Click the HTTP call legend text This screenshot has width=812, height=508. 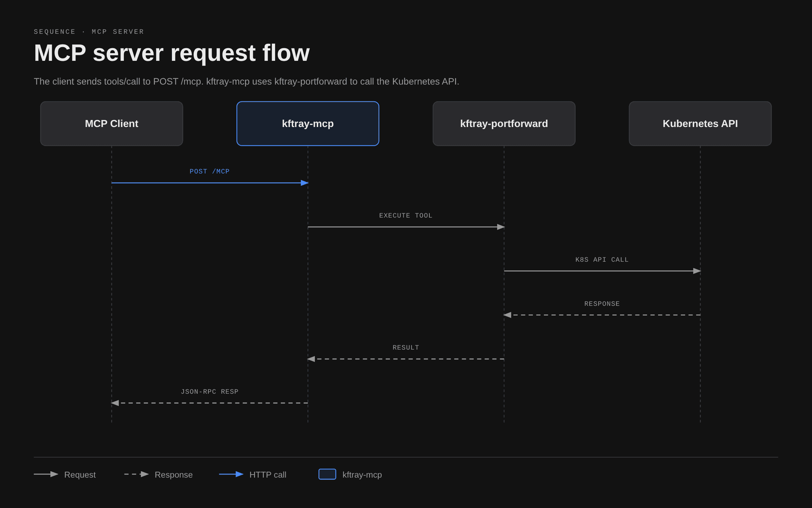click(268, 475)
